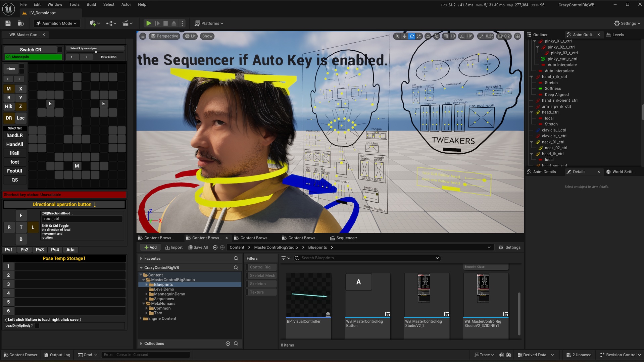Toggle world/local coordinate space icon
Viewport: 644px width, 362px height.
point(428,36)
